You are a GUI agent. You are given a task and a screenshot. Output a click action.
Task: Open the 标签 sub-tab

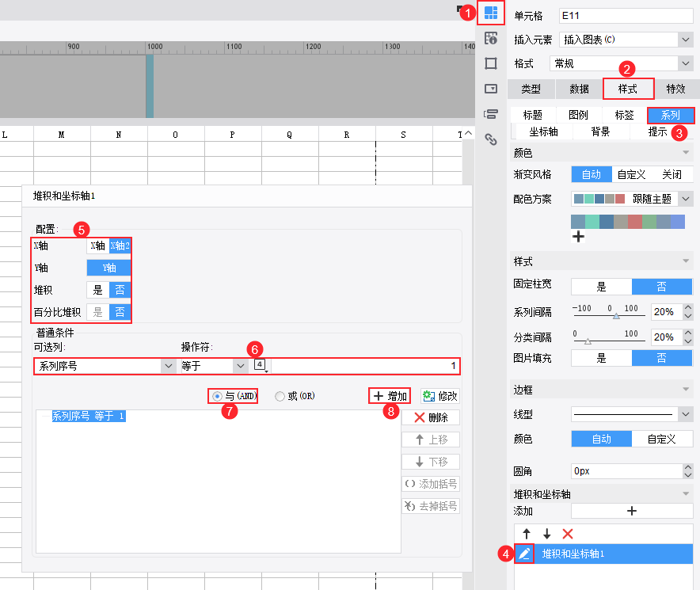(x=624, y=115)
